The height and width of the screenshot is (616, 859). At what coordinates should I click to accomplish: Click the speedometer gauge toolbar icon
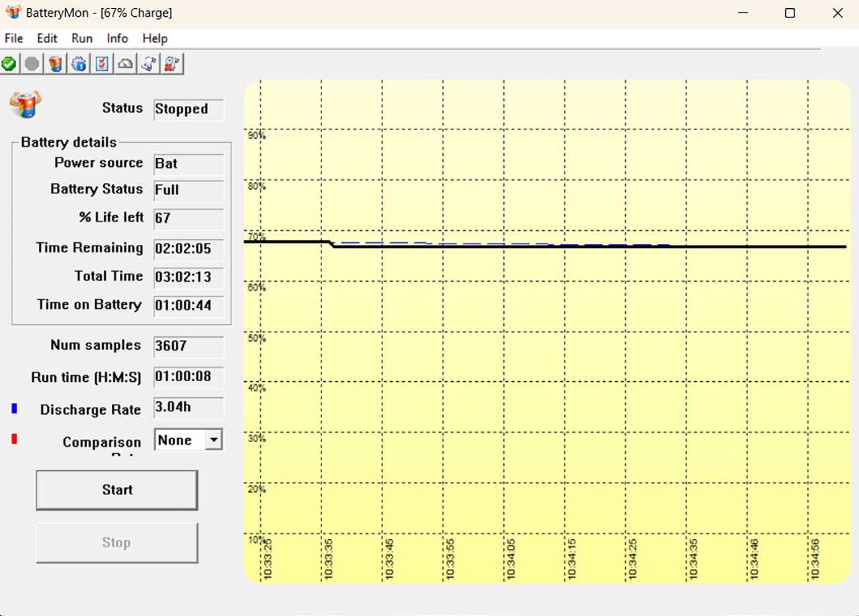(x=125, y=64)
